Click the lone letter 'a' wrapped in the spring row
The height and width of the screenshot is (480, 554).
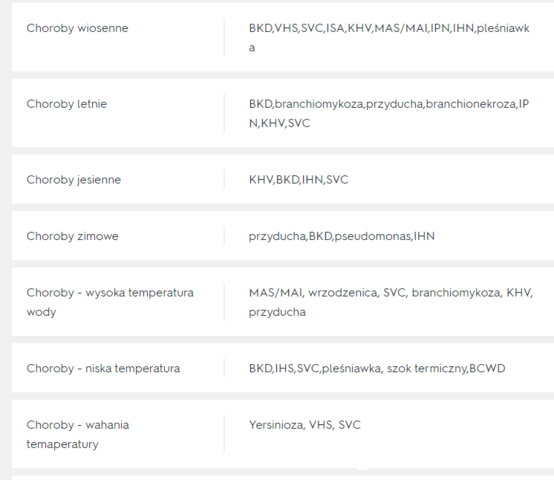click(252, 48)
